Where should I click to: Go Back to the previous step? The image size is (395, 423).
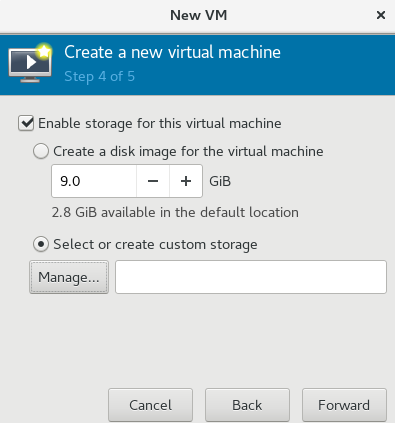pyautogui.click(x=247, y=405)
